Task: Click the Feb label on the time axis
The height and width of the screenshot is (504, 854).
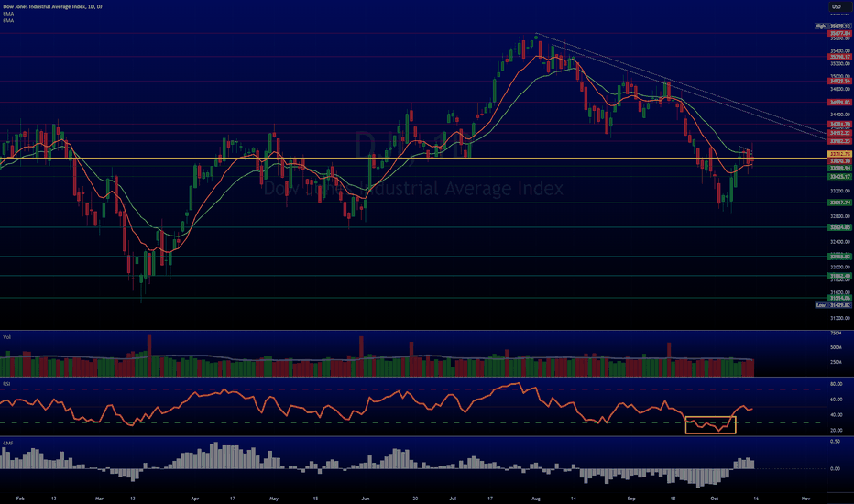Action: click(21, 499)
